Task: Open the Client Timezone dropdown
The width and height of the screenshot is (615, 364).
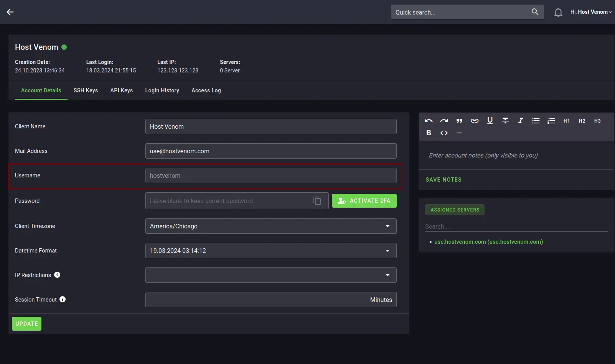Action: pos(387,226)
